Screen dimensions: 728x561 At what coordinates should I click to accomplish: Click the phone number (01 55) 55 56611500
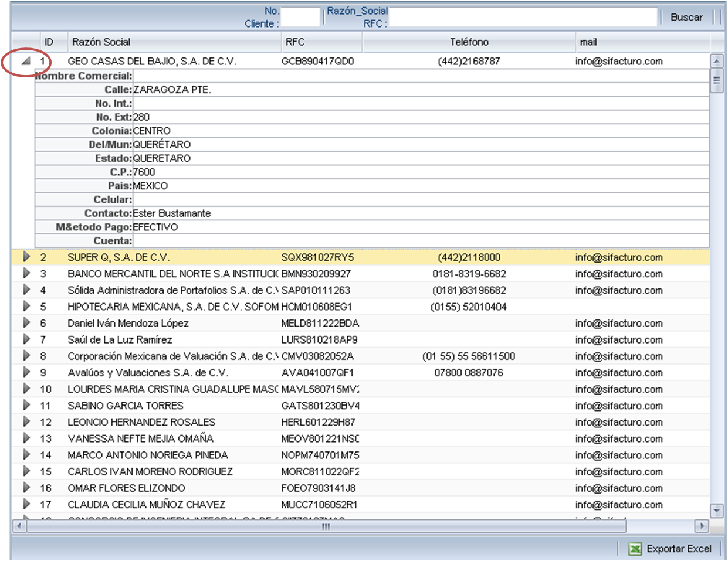pos(469,356)
